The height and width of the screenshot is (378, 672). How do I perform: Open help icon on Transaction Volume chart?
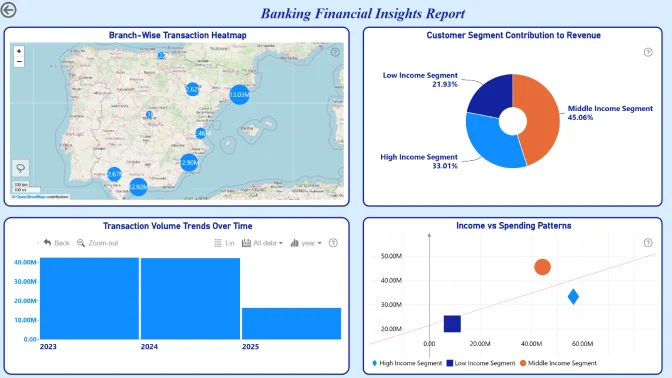pyautogui.click(x=333, y=243)
